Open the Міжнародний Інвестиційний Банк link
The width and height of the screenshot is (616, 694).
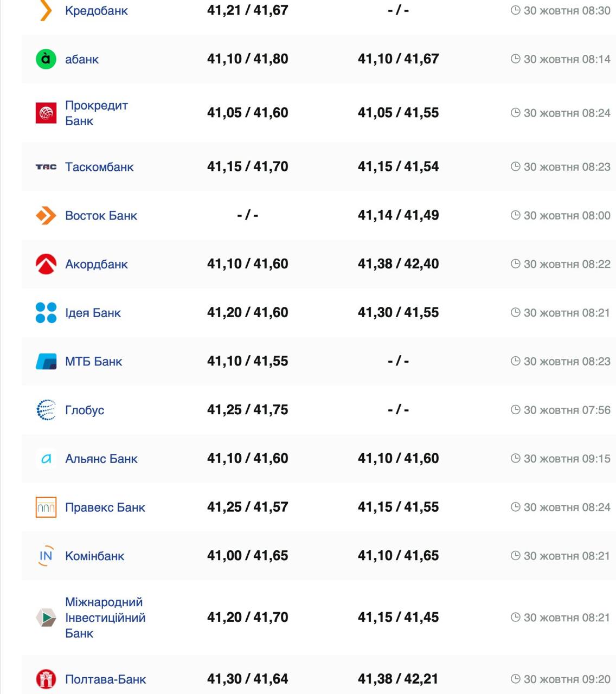point(105,618)
